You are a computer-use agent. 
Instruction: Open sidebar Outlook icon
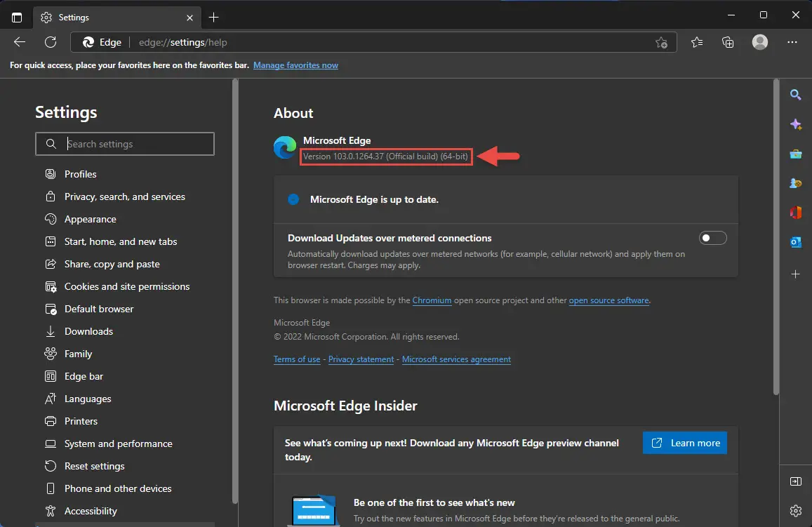796,242
